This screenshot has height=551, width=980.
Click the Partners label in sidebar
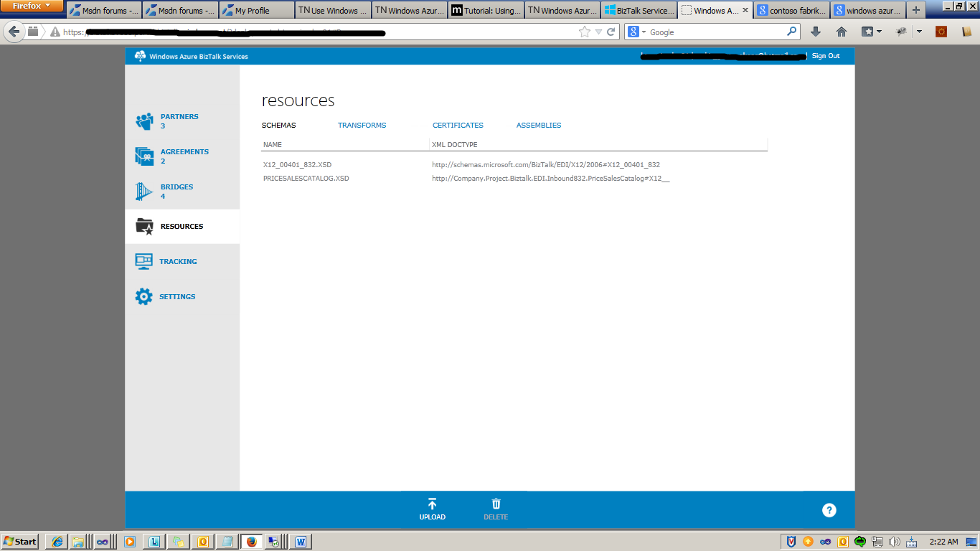pyautogui.click(x=179, y=117)
